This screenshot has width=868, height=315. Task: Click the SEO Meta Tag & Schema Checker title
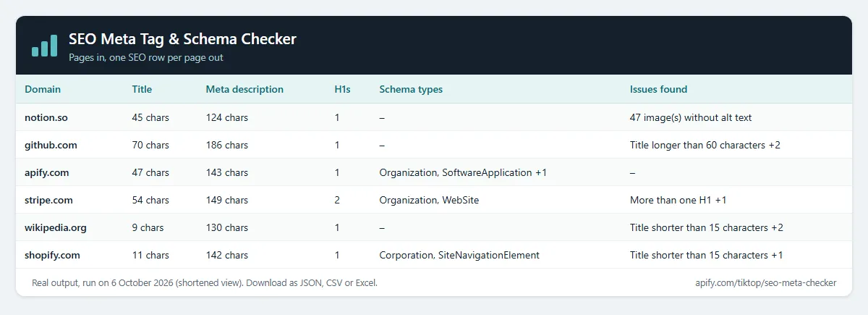182,39
